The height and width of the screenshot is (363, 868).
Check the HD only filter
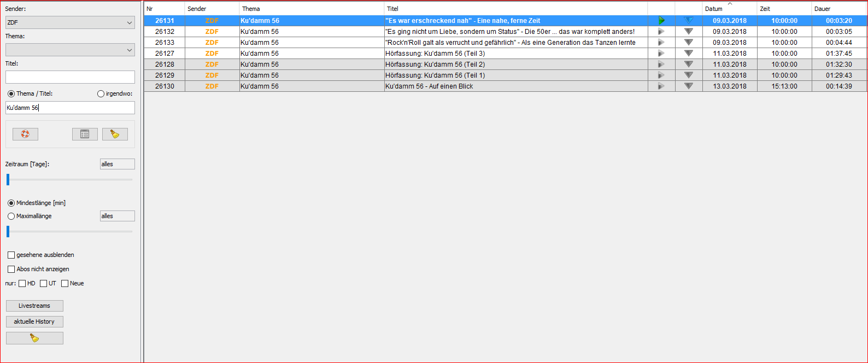[22, 283]
